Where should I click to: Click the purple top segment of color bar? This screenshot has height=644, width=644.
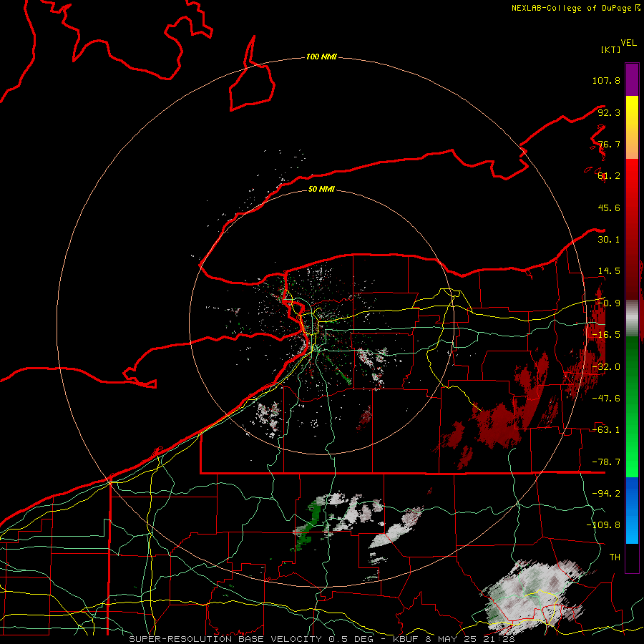632,79
